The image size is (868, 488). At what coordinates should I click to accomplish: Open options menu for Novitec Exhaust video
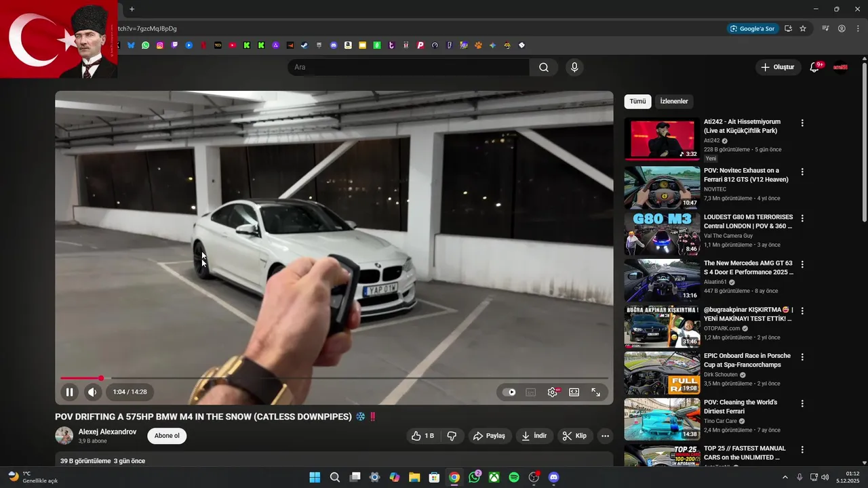point(802,172)
